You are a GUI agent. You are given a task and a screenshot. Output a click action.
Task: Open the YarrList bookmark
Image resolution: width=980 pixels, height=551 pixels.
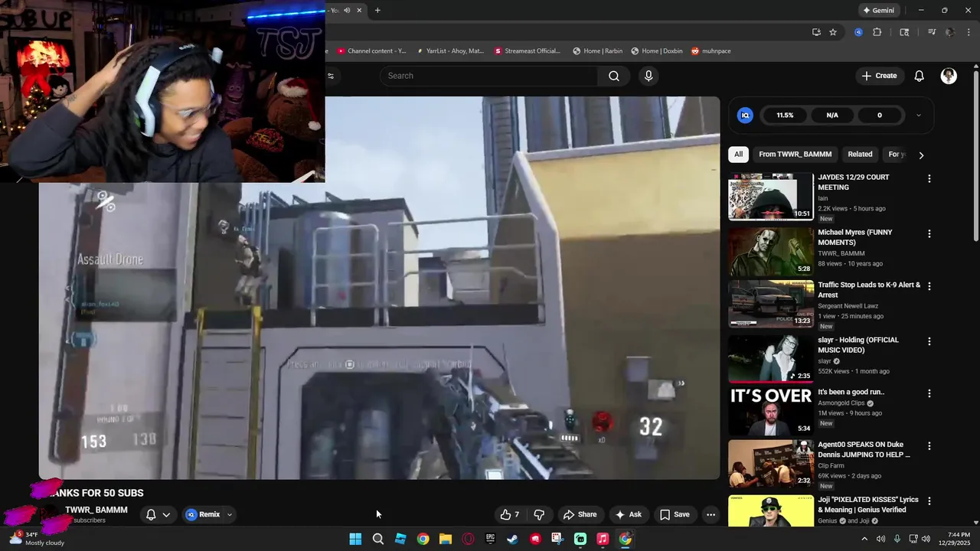click(x=451, y=51)
